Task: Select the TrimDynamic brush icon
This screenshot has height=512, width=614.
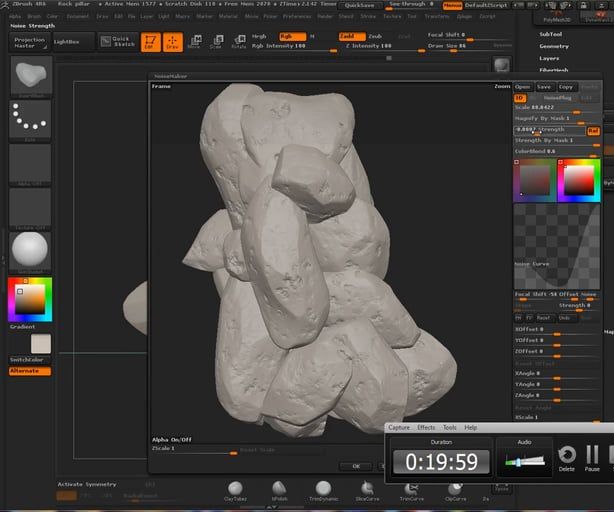Action: pos(323,491)
